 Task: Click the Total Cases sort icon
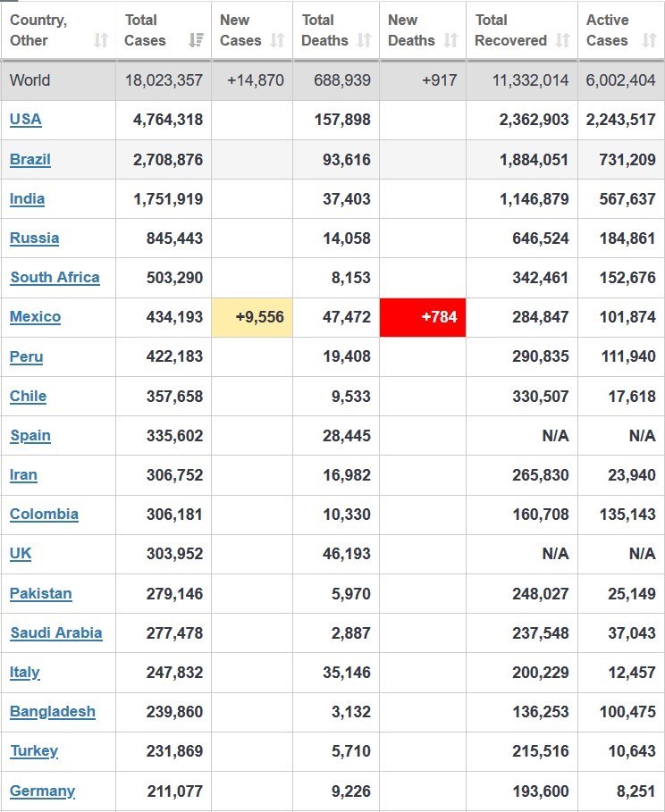196,40
